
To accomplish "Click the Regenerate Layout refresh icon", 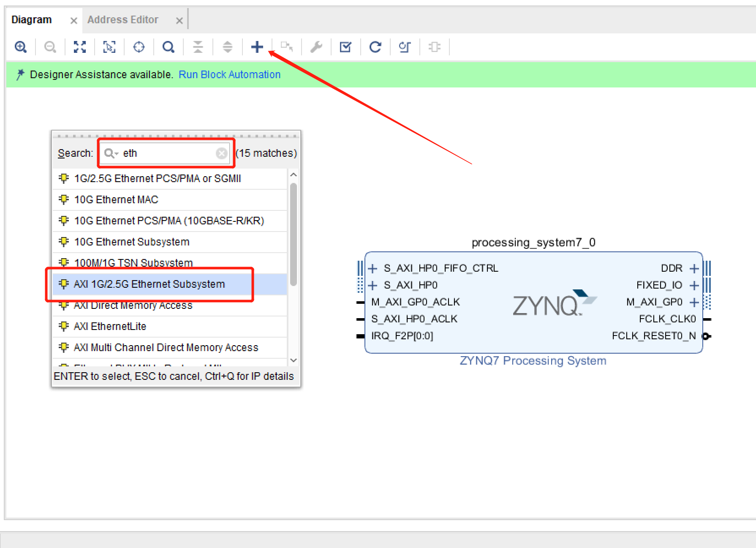I will [x=375, y=47].
